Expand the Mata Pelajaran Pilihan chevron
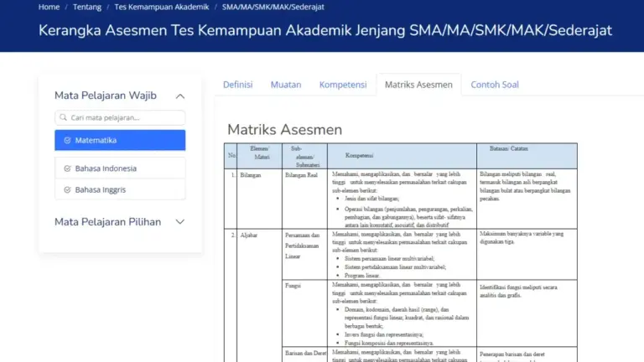The height and width of the screenshot is (362, 644). (x=180, y=221)
